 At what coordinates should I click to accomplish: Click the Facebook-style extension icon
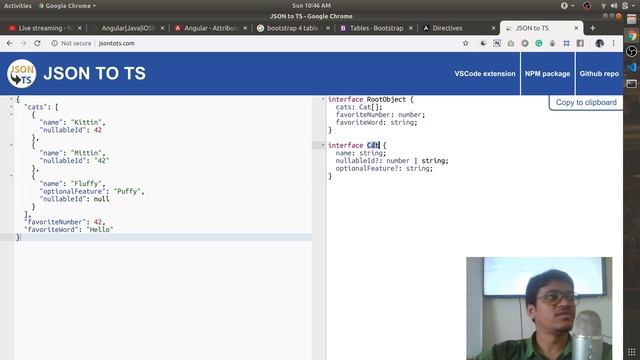point(580,43)
